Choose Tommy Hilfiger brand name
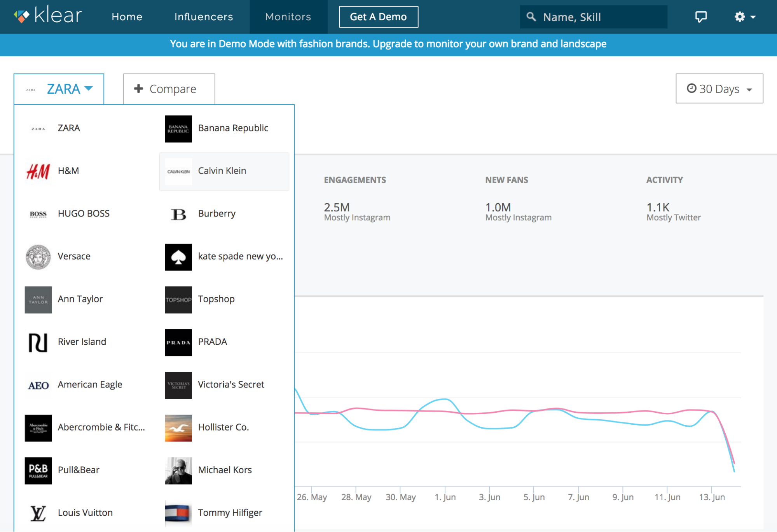This screenshot has width=777, height=532. 230,513
